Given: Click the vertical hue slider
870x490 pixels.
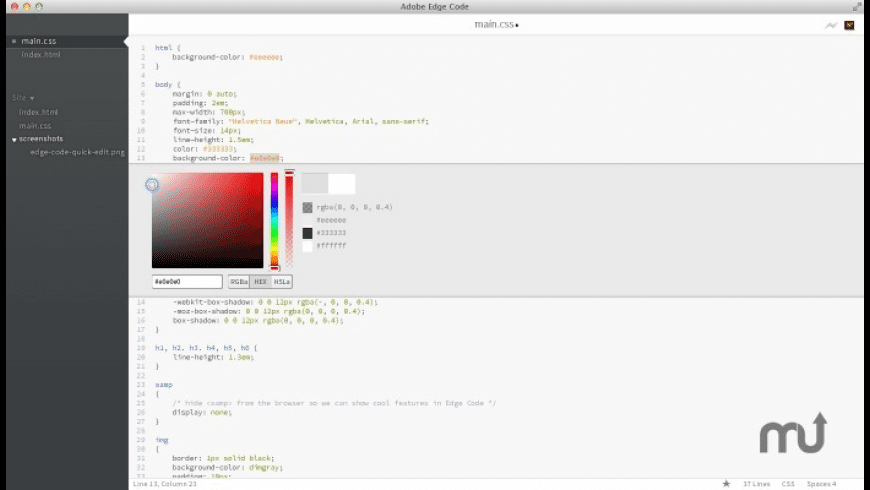Looking at the screenshot, I should pos(275,220).
